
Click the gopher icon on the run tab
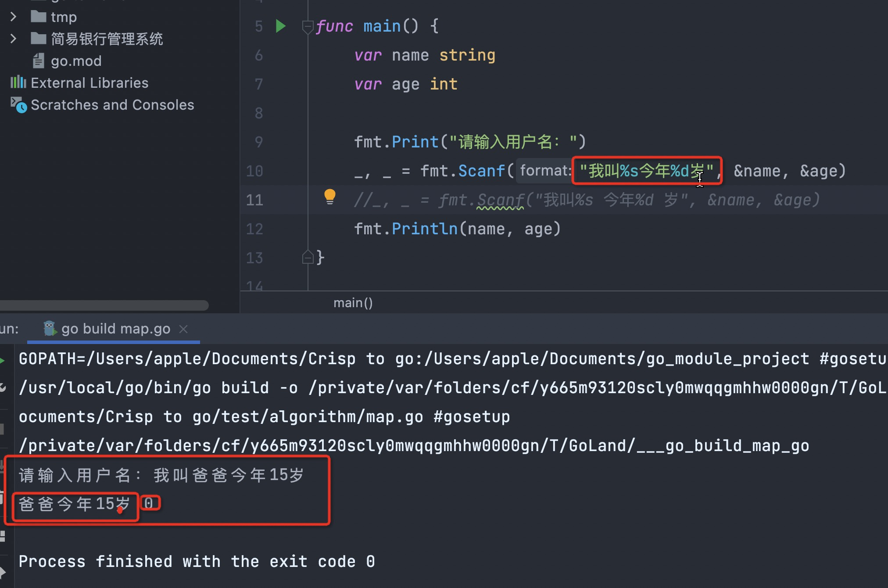pyautogui.click(x=50, y=329)
